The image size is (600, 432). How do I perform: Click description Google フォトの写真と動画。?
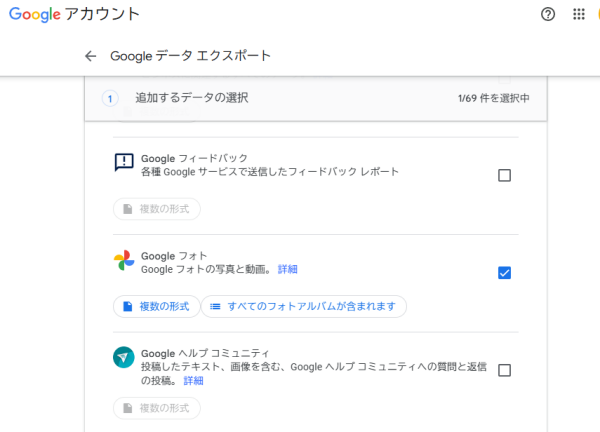click(206, 269)
